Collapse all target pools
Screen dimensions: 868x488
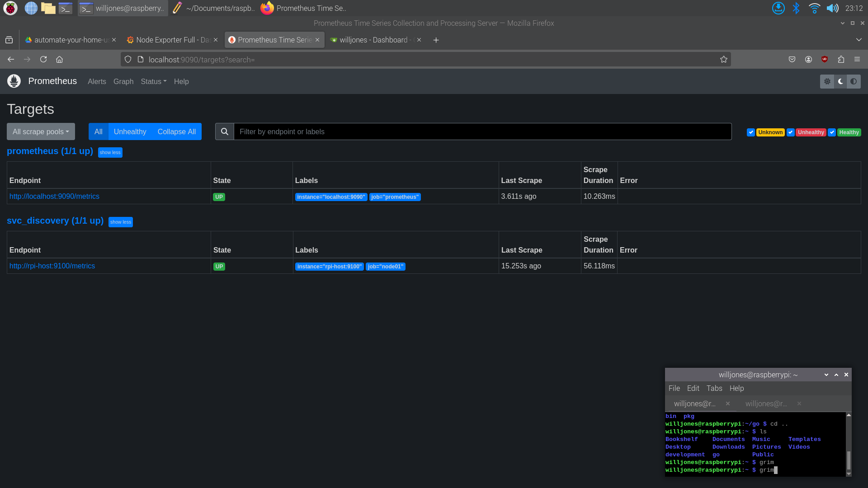click(177, 131)
